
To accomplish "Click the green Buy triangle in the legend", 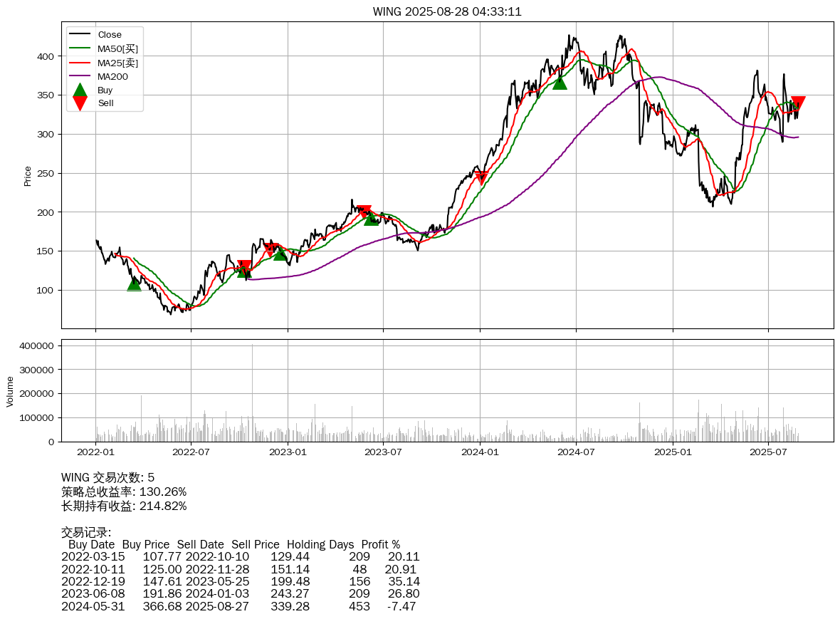I will pos(80,90).
